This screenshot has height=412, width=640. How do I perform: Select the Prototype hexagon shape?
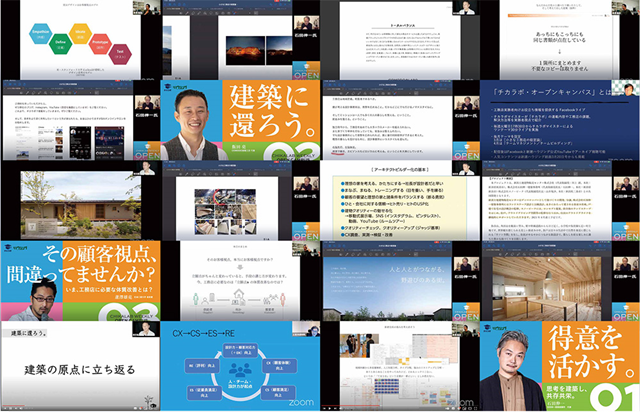99,42
